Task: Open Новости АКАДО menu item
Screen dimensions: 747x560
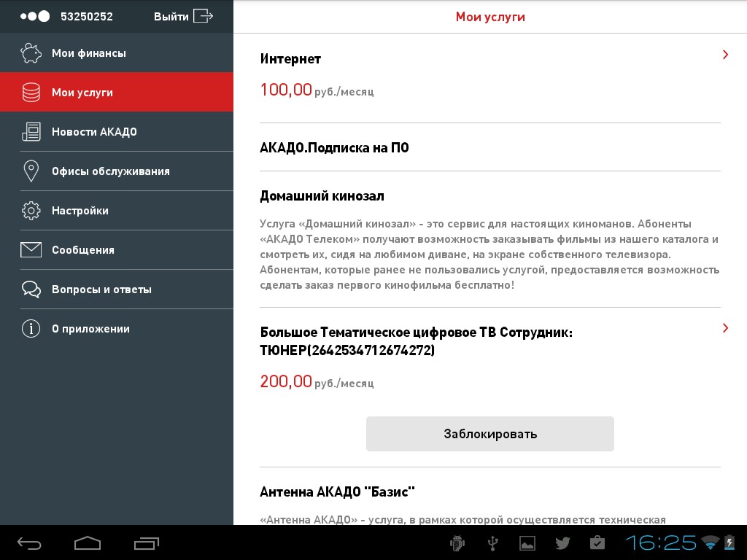Action: [117, 131]
